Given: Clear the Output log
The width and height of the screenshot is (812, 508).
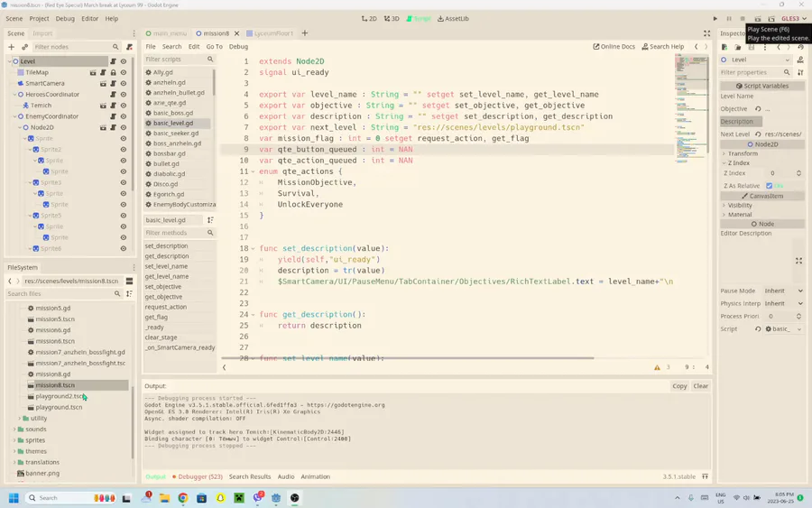Looking at the screenshot, I should (x=700, y=386).
